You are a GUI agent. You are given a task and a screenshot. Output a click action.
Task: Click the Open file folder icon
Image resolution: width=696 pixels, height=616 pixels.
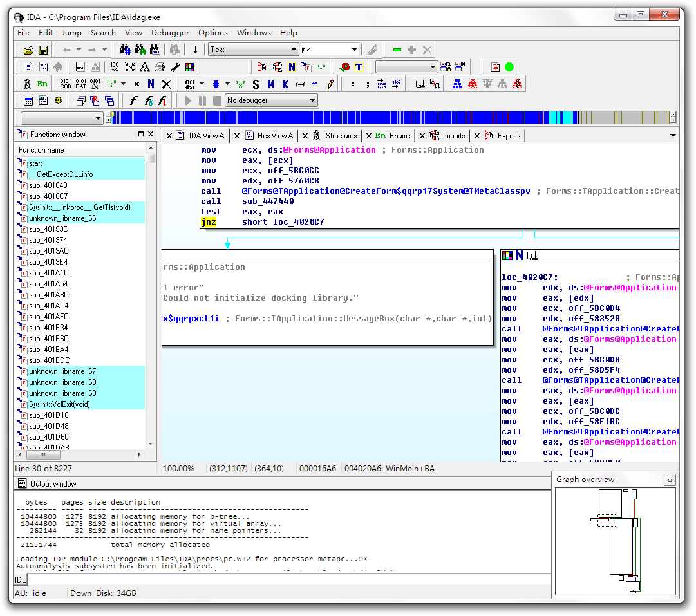28,50
